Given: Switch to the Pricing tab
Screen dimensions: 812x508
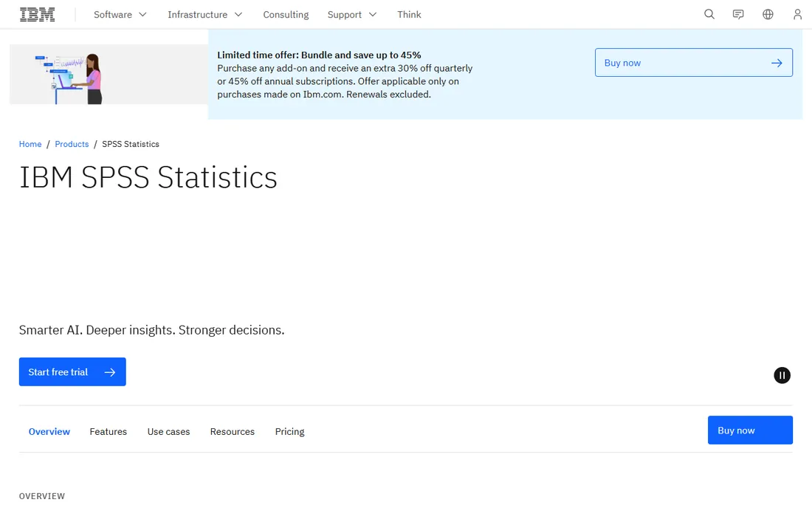Looking at the screenshot, I should pyautogui.click(x=290, y=431).
